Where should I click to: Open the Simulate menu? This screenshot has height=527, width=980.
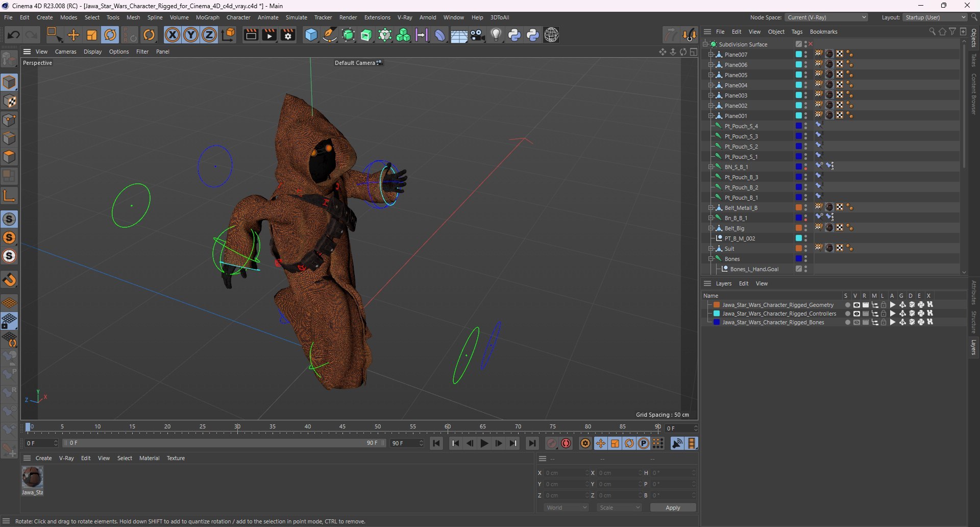point(297,17)
